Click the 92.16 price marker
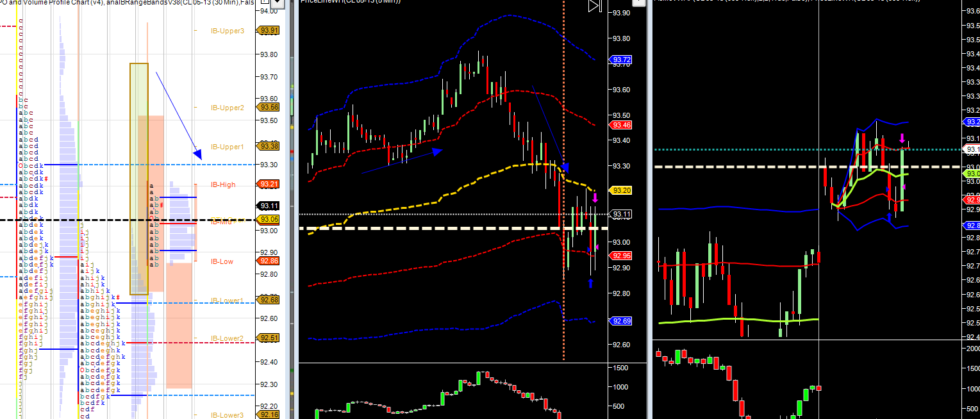This screenshot has height=419, width=980. (x=268, y=415)
